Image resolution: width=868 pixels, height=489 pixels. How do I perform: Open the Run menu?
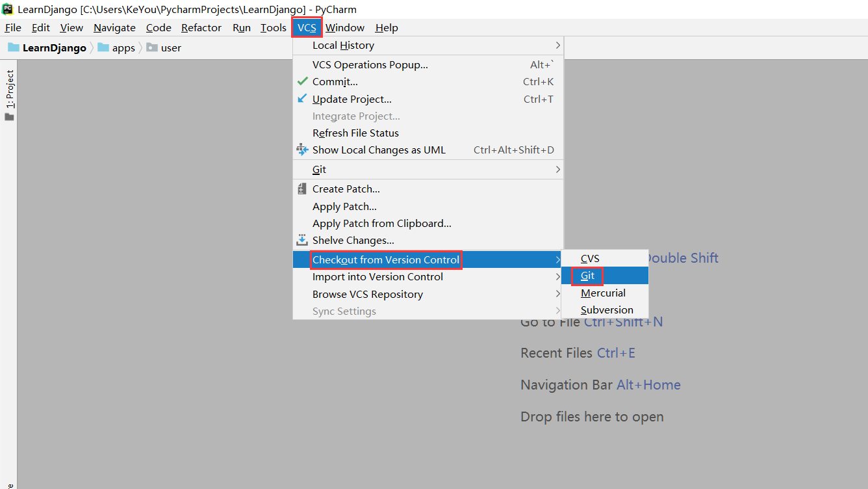pyautogui.click(x=242, y=27)
